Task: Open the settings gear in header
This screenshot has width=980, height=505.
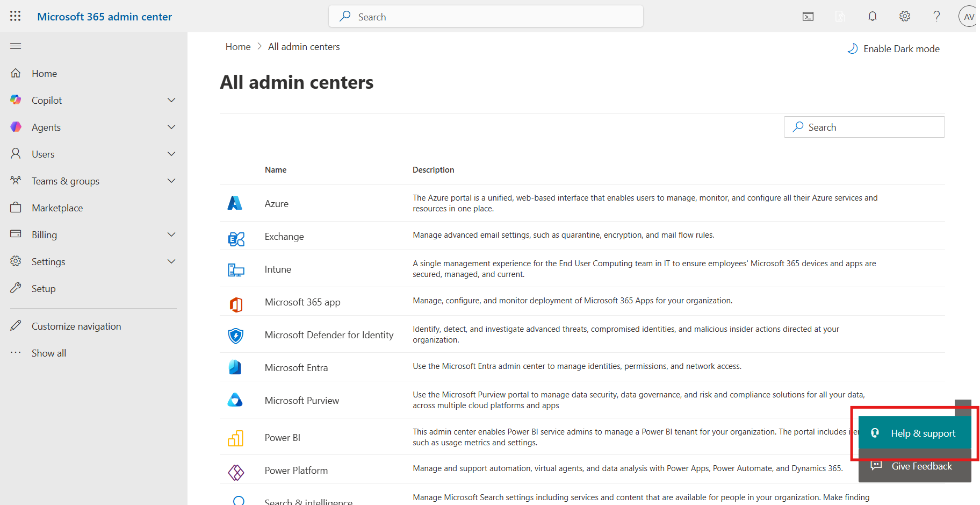Action: 905,17
